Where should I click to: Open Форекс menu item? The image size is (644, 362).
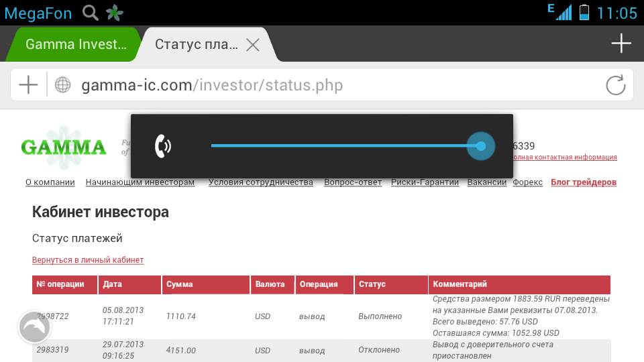527,182
